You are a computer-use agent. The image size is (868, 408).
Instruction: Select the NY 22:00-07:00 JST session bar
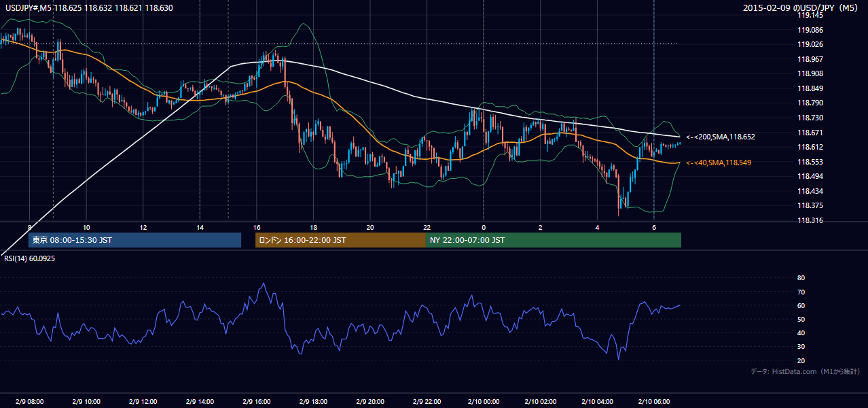tap(554, 240)
